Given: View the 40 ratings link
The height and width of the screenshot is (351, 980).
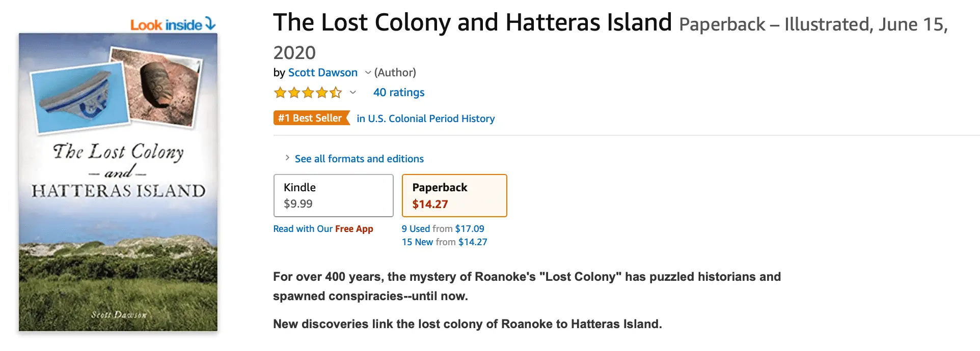Looking at the screenshot, I should pos(399,93).
